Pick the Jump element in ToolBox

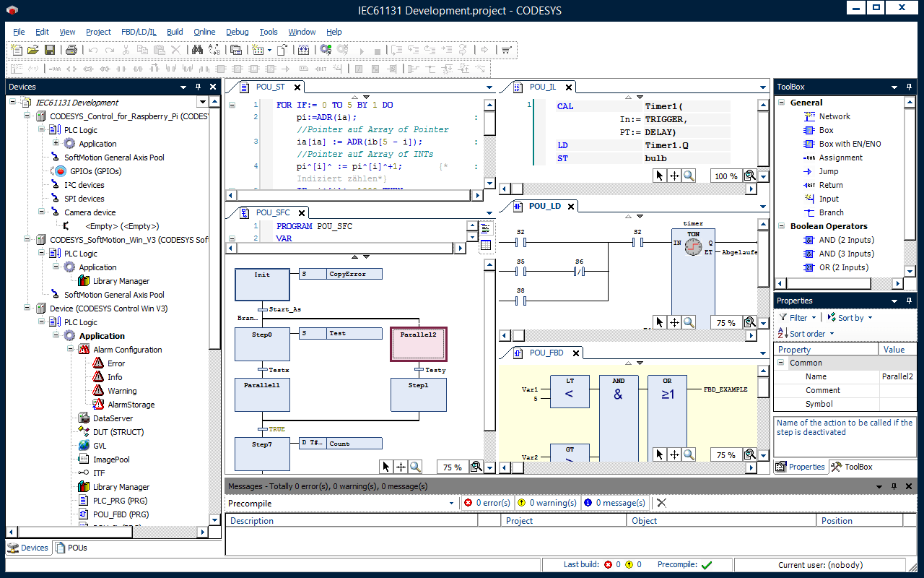click(828, 171)
